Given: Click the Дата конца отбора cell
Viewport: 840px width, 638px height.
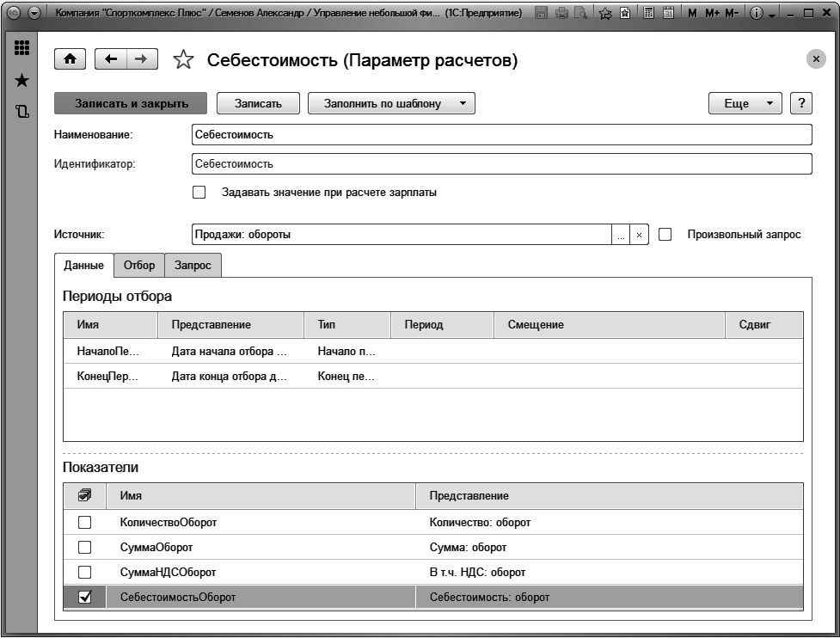Looking at the screenshot, I should 230,376.
